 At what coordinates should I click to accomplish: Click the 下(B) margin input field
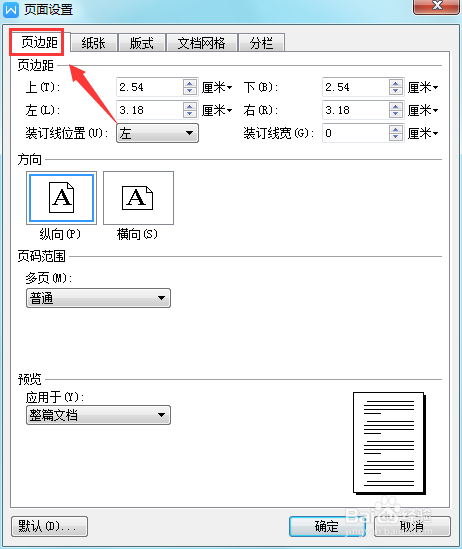[x=356, y=87]
